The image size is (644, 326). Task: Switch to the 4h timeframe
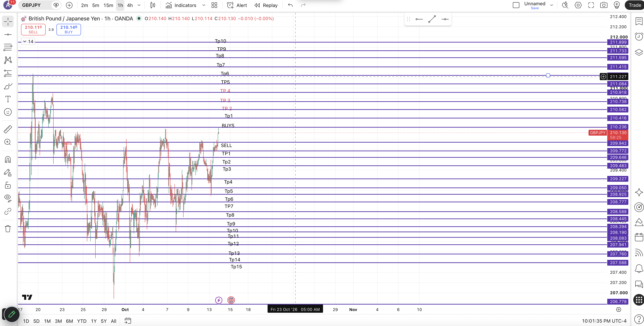pyautogui.click(x=130, y=5)
